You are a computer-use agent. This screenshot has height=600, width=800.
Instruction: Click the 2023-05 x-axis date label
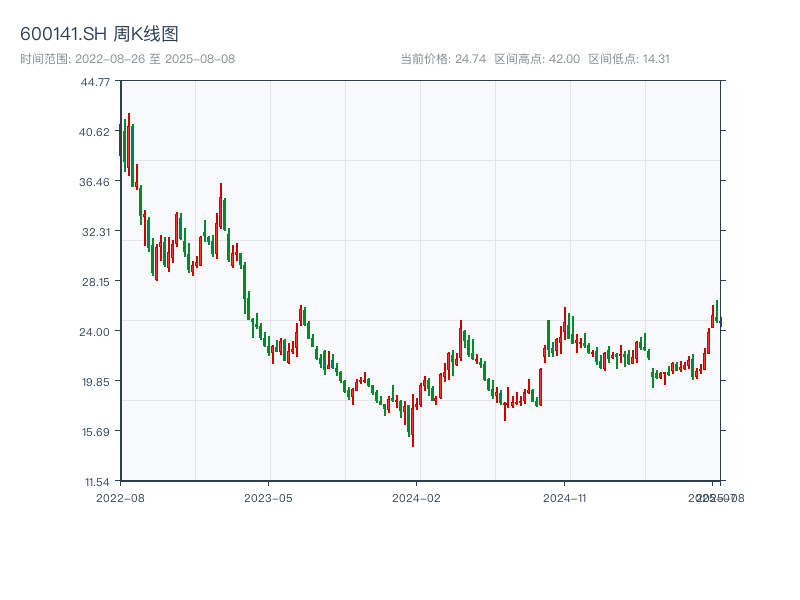(268, 497)
